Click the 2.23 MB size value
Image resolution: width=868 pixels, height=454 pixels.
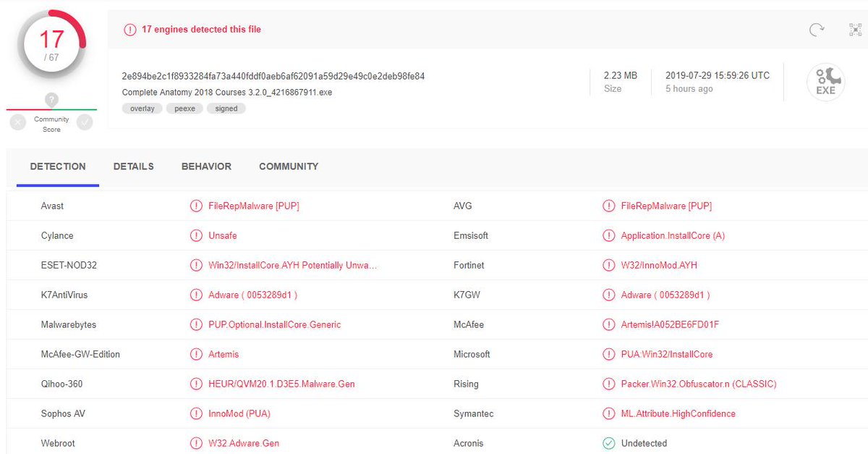(621, 75)
